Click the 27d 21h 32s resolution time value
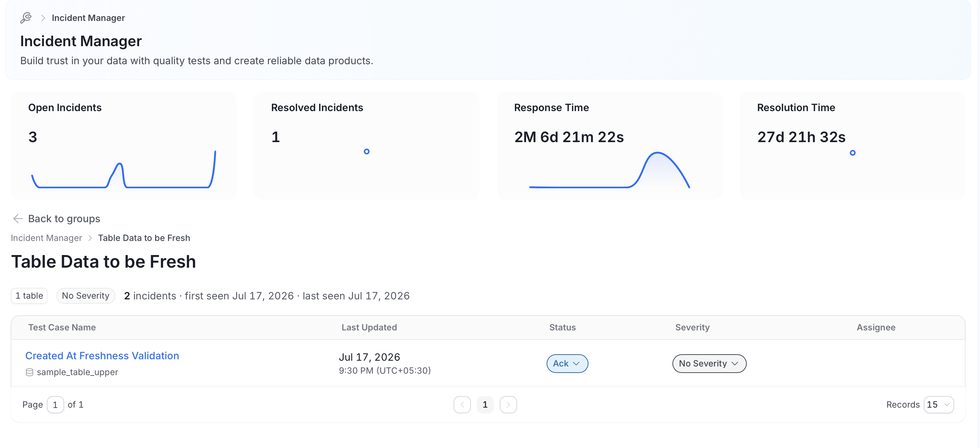This screenshot has height=448, width=980. tap(801, 137)
